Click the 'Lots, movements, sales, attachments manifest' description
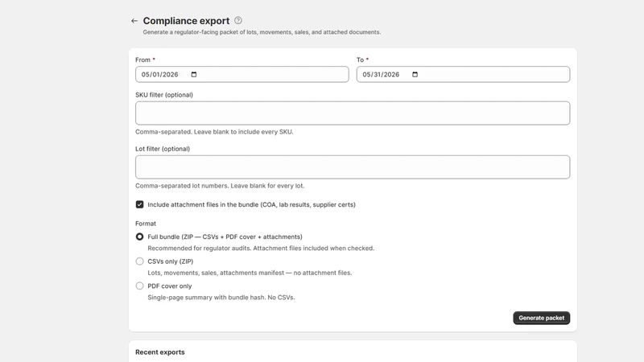The width and height of the screenshot is (644, 362). [x=250, y=273]
